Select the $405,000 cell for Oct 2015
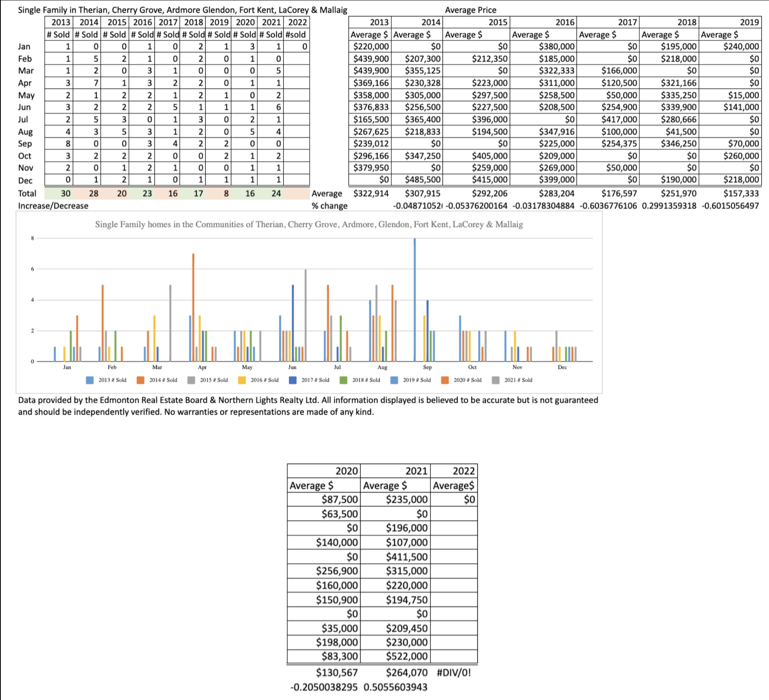The image size is (769, 700). coord(476,156)
